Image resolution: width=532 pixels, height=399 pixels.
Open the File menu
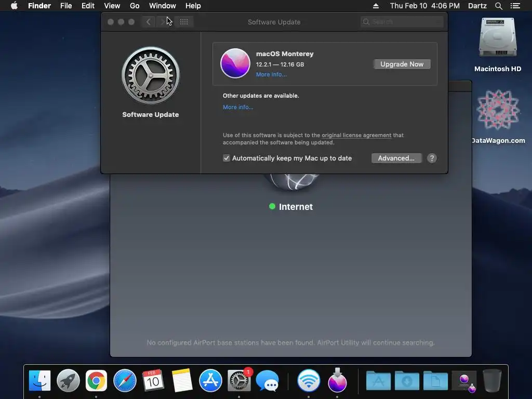pos(66,6)
